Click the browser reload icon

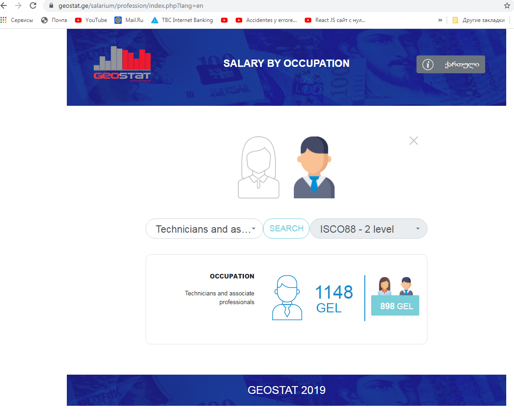[33, 6]
